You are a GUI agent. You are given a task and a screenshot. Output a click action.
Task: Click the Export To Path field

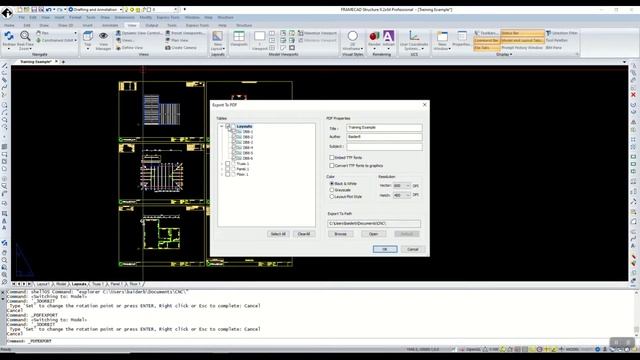tap(374, 224)
